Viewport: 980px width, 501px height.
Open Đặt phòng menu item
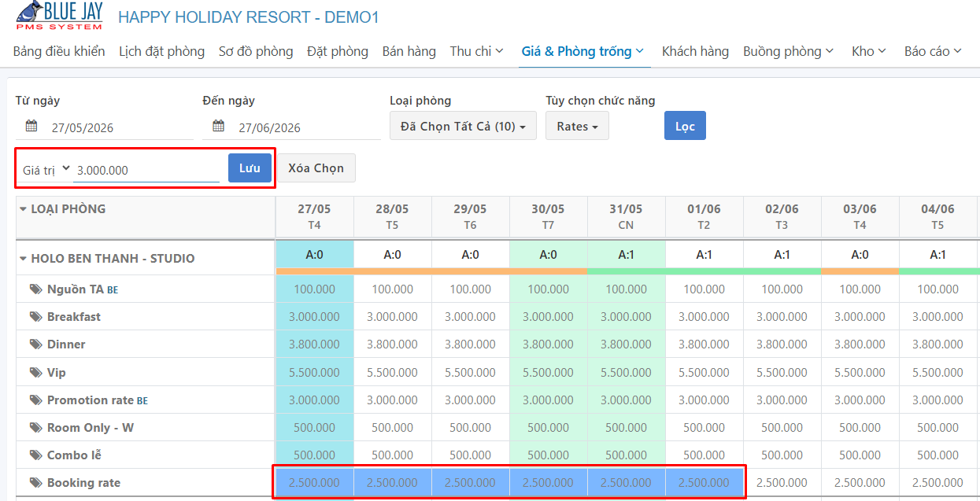click(338, 51)
